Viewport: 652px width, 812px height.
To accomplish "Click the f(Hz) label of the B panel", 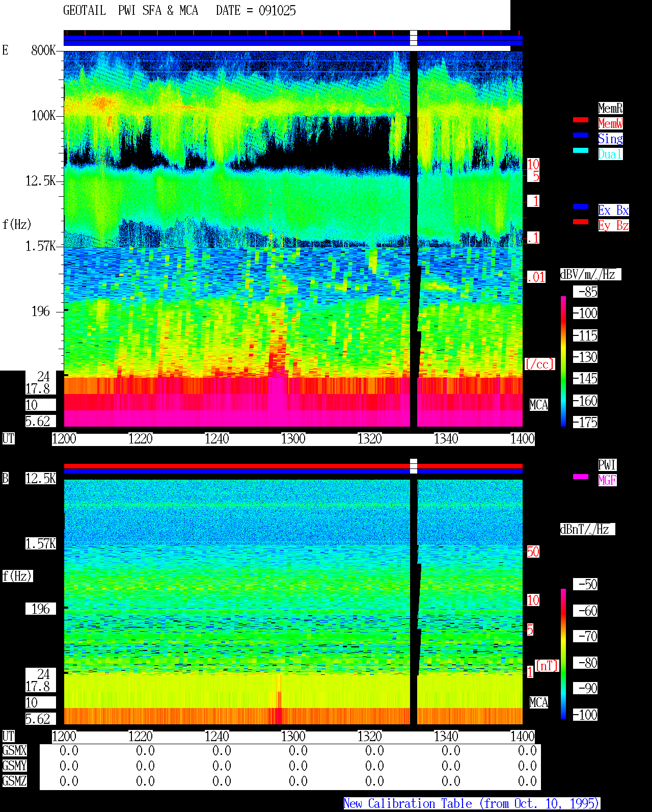I will click(17, 576).
